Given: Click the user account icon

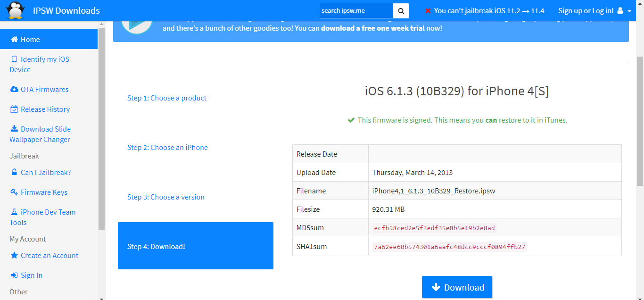Looking at the screenshot, I should pos(620,10).
